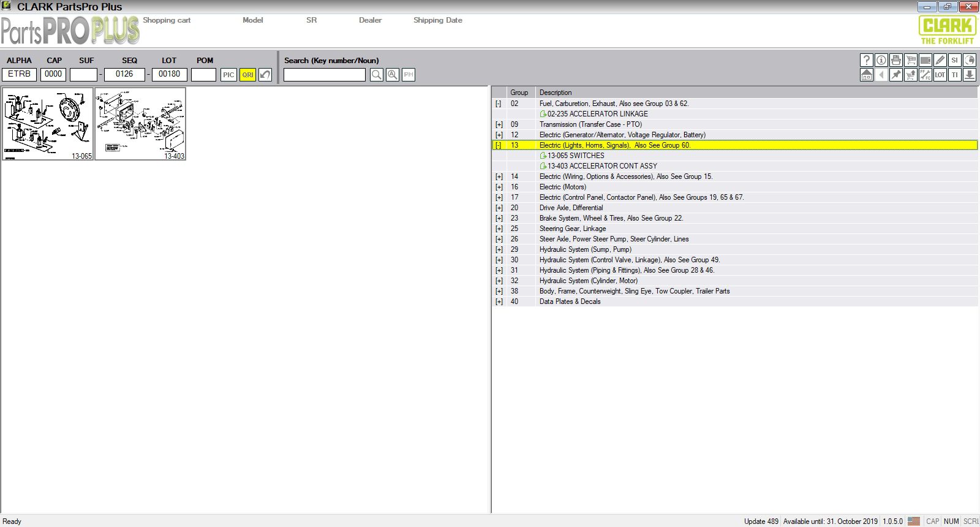Viewport: 980px width, 527px height.
Task: Click the printer icon
Action: pos(896,60)
